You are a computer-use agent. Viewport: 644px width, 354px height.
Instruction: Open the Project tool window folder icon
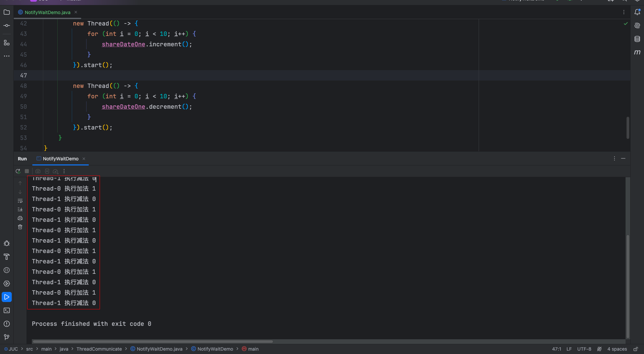coord(7,12)
